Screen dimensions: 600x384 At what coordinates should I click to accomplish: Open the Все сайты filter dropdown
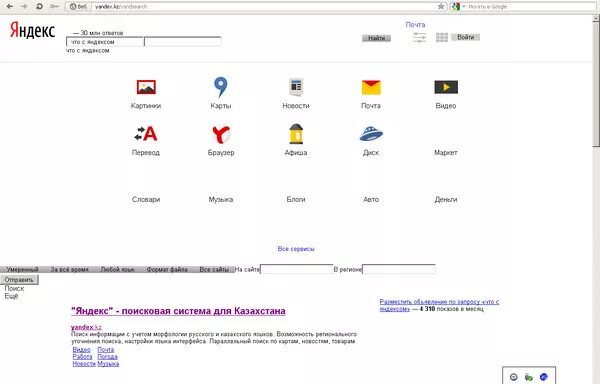(x=214, y=269)
